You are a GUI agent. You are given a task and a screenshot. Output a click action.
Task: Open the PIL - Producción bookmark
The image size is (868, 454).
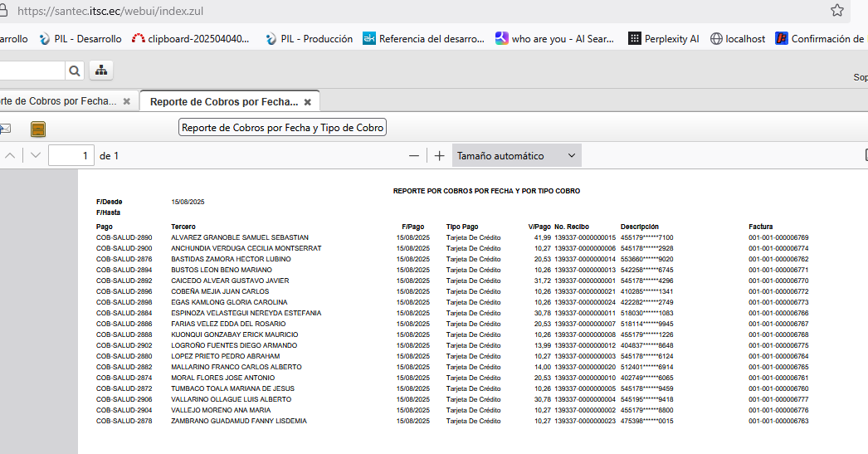pyautogui.click(x=308, y=38)
